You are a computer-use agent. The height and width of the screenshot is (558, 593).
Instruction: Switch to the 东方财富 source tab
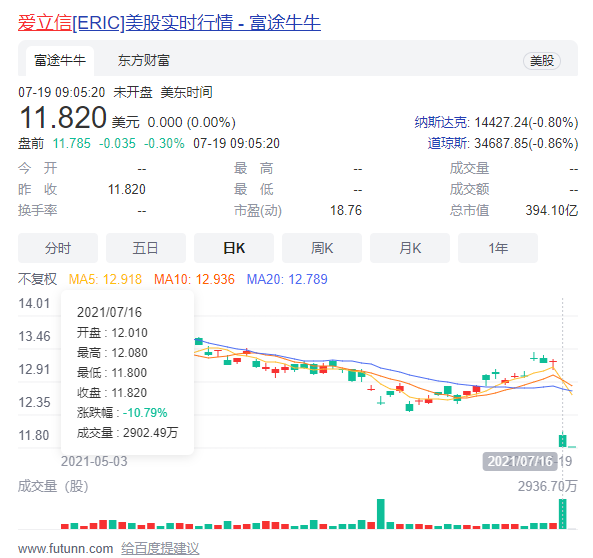click(x=143, y=61)
